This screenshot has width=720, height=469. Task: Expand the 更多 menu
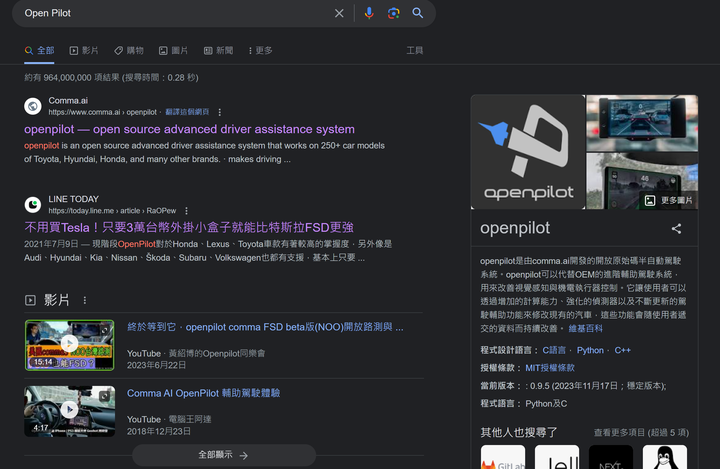tap(261, 51)
